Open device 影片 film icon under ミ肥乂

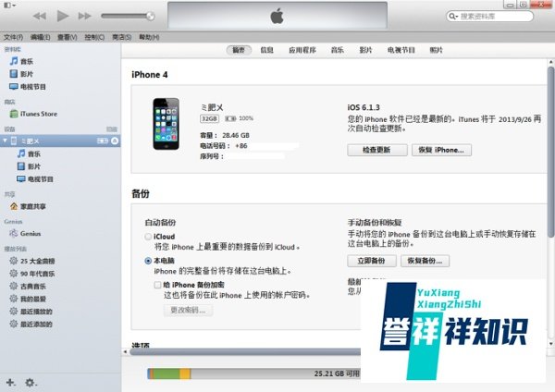tap(21, 166)
